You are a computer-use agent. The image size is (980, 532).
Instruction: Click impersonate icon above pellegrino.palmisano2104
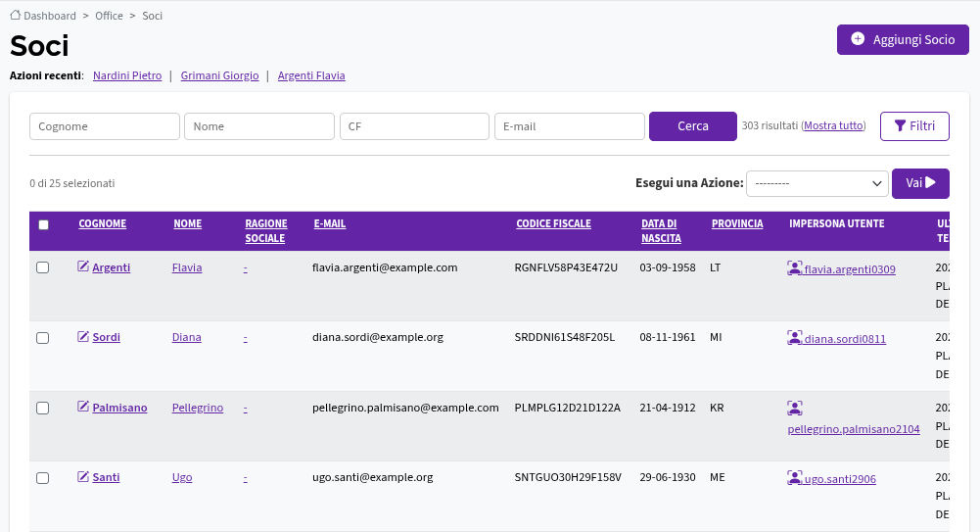coord(794,409)
